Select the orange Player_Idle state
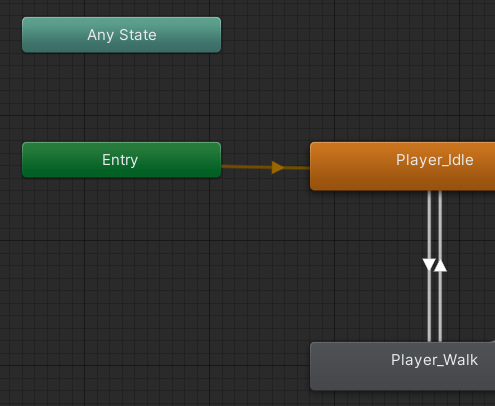The width and height of the screenshot is (495, 406). coord(403,166)
